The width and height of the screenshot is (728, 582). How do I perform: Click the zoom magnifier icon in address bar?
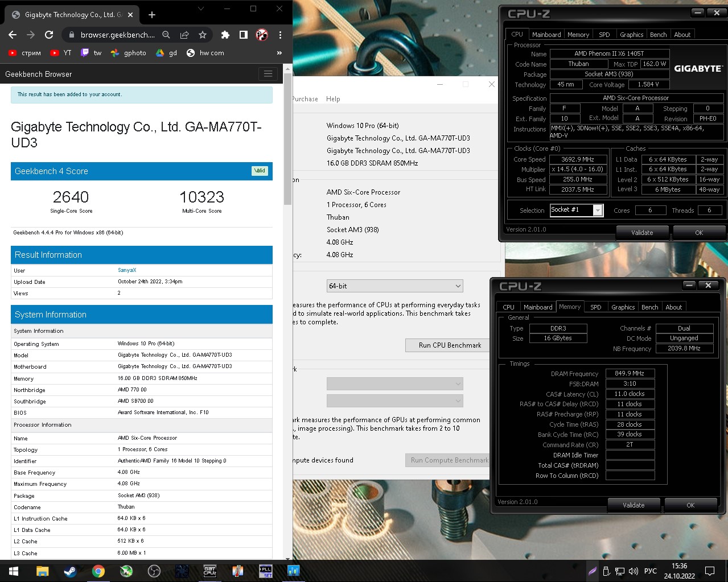click(x=166, y=35)
